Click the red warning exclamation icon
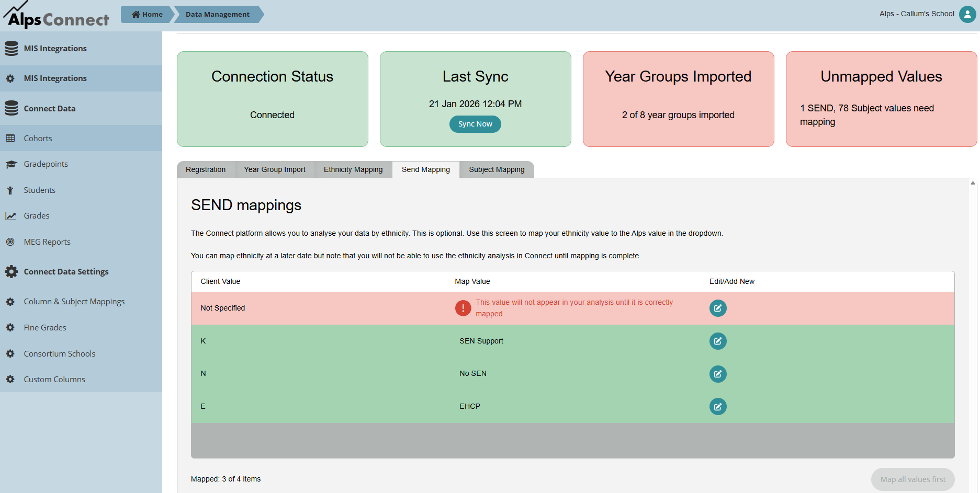The height and width of the screenshot is (493, 980). 463,308
